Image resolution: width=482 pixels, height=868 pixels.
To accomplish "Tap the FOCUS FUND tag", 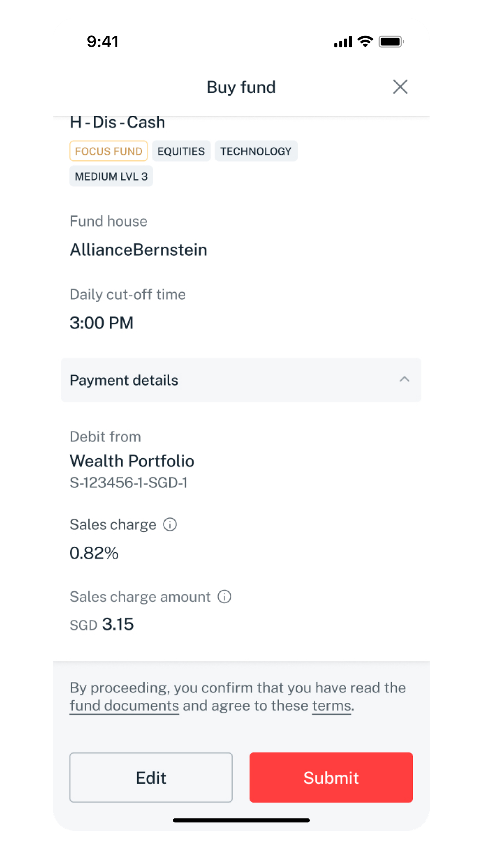I will [x=108, y=151].
